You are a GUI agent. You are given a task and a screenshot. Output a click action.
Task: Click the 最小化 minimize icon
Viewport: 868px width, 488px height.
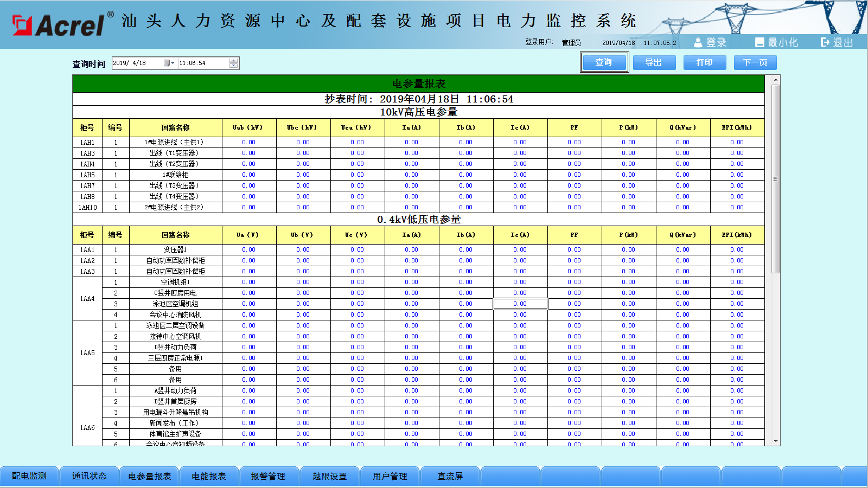pyautogui.click(x=759, y=42)
